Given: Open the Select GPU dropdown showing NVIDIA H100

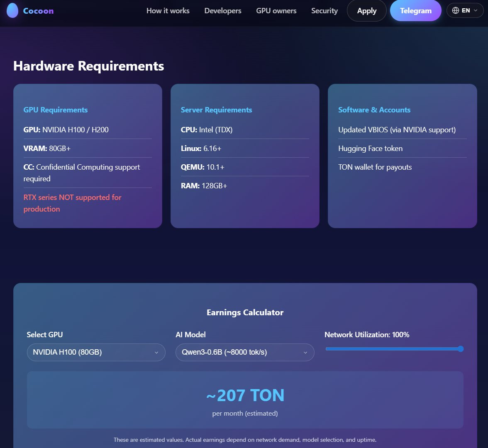Looking at the screenshot, I should (96, 352).
